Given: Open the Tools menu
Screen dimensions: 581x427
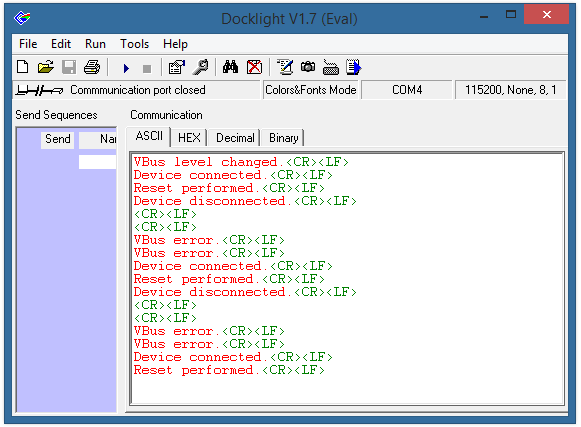Looking at the screenshot, I should click(x=134, y=44).
